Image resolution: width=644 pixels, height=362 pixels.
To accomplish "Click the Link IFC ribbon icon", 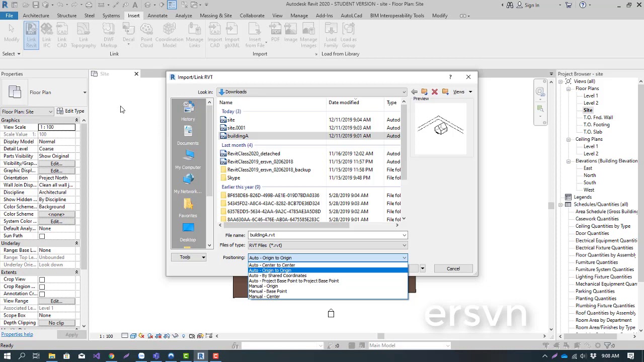I will point(46,35).
